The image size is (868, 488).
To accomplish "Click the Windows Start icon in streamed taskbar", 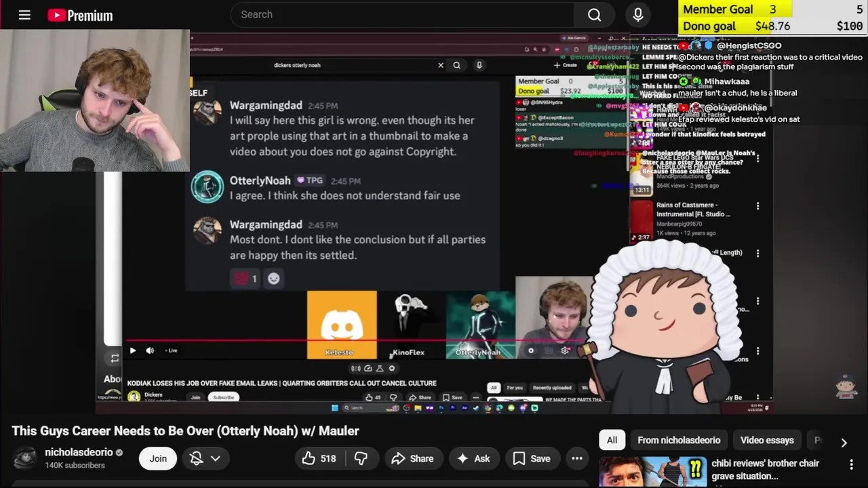I will coord(334,407).
